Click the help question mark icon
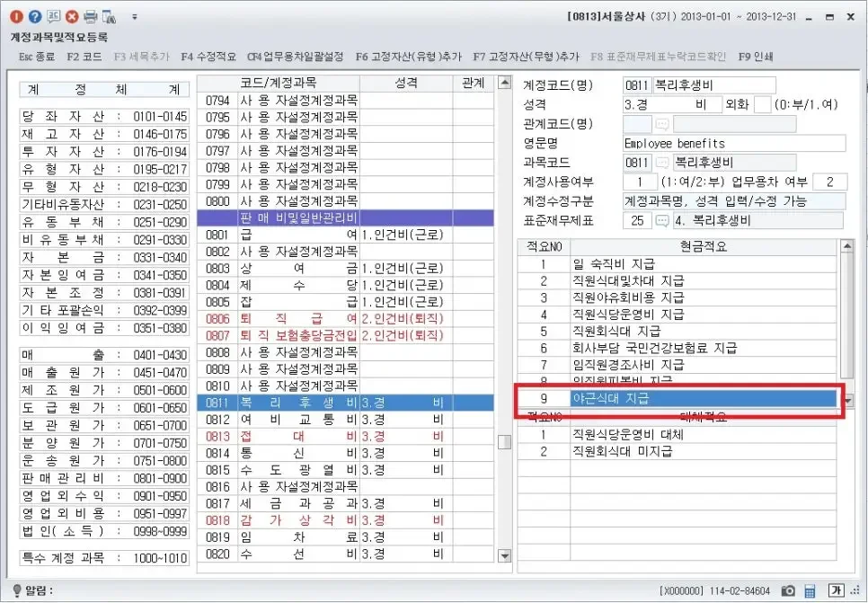Viewport: 868px width, 603px height. [34, 16]
